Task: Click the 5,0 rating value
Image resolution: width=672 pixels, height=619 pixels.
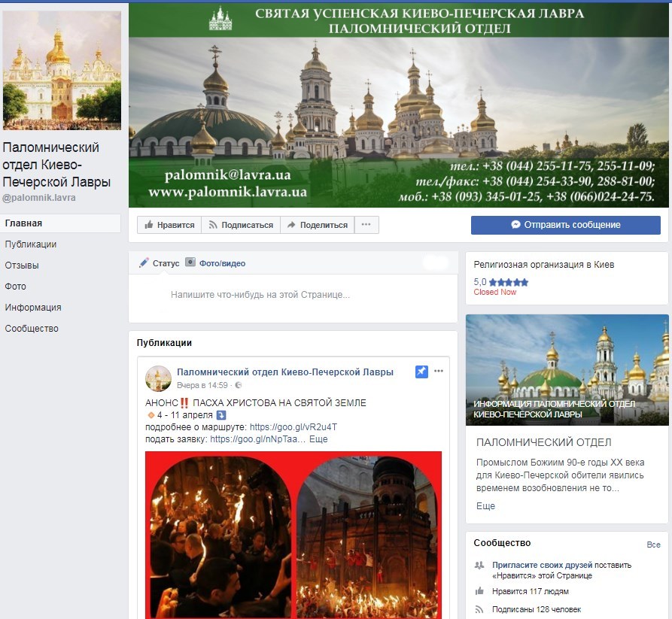Action: pos(480,282)
